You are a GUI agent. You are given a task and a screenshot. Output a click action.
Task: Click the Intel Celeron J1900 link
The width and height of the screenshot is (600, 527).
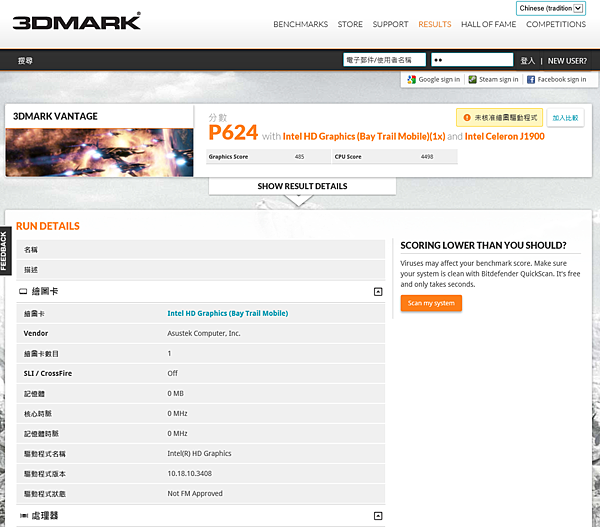504,137
